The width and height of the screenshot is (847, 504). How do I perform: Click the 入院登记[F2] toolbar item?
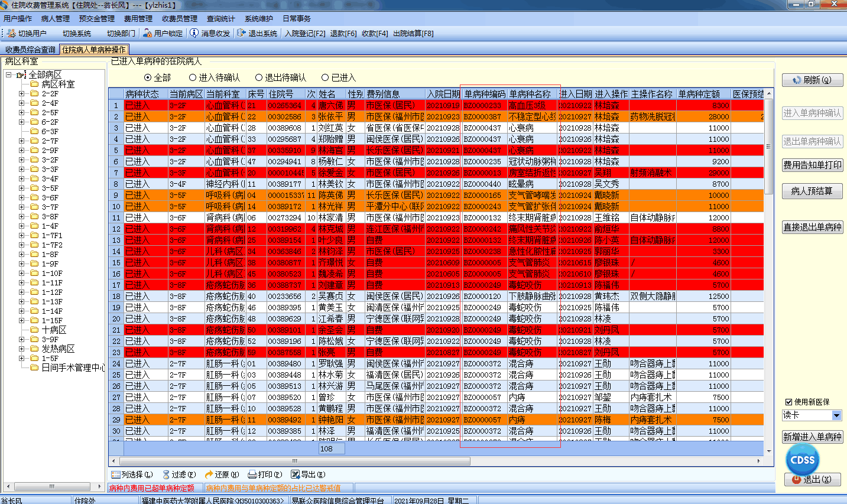click(304, 33)
